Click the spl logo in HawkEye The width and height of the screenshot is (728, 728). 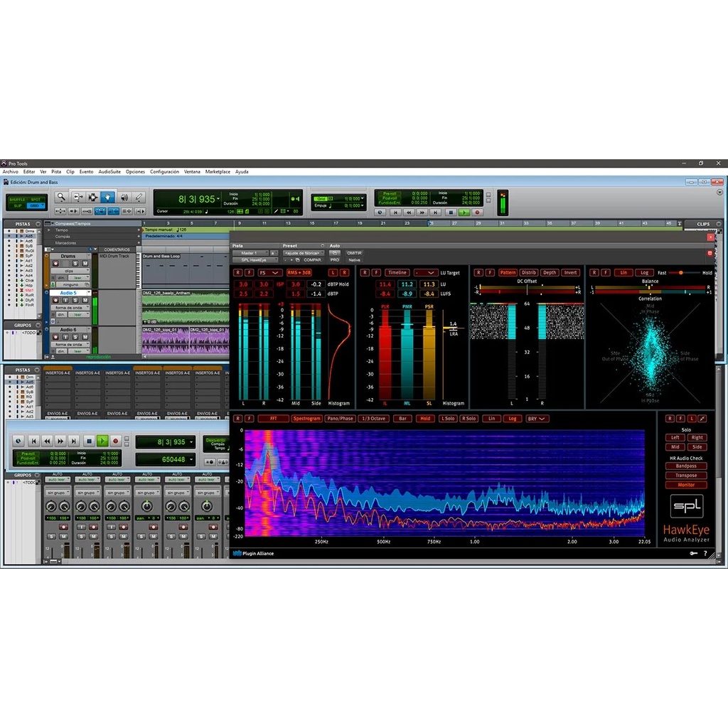click(x=686, y=505)
